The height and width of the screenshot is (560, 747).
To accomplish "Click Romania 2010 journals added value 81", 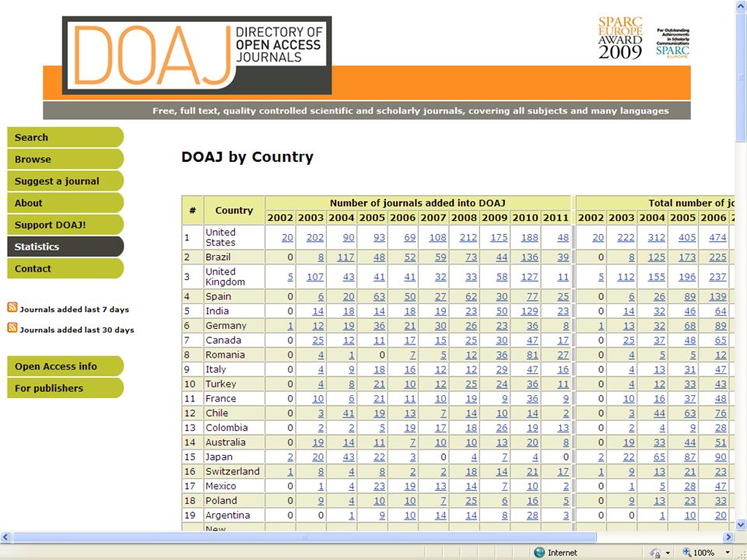I will pos(532,355).
